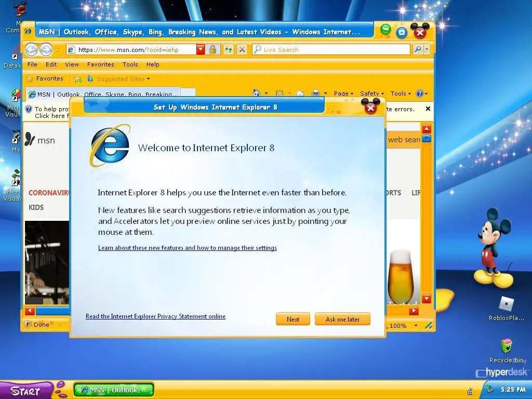Click the padlock security report icon
532x399 pixels.
pyautogui.click(x=212, y=49)
